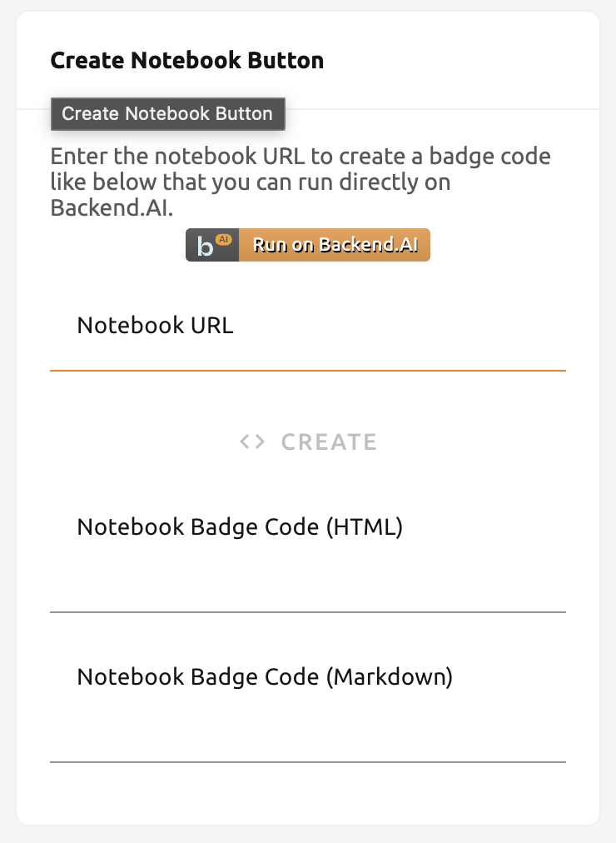This screenshot has width=616, height=843.
Task: Click the underline beneath Markdown badge code field
Action: point(308,762)
